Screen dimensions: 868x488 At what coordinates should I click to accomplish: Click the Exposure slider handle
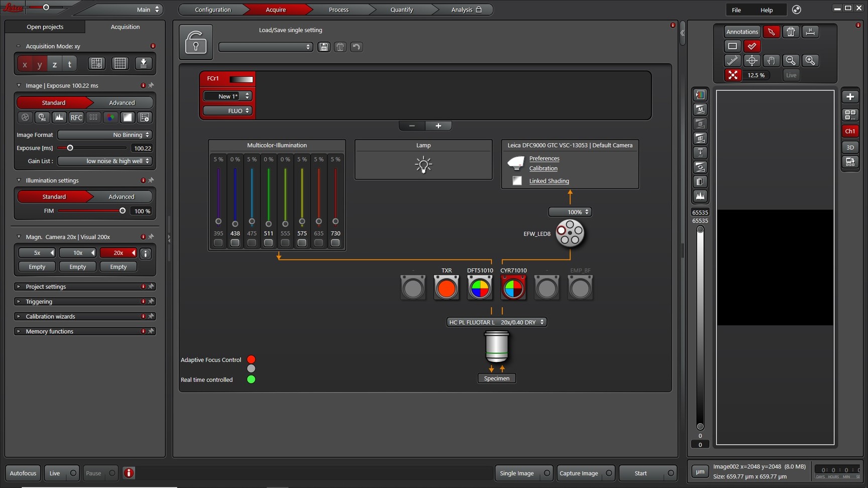pos(70,148)
